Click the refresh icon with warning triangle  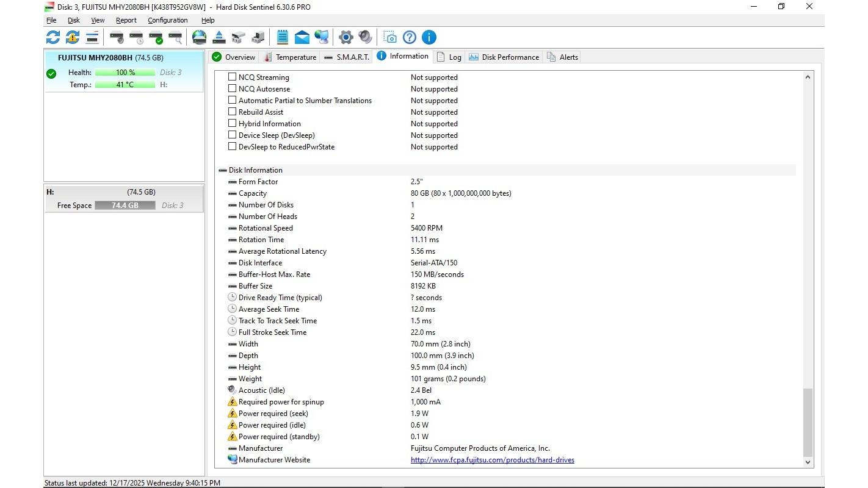click(x=73, y=37)
